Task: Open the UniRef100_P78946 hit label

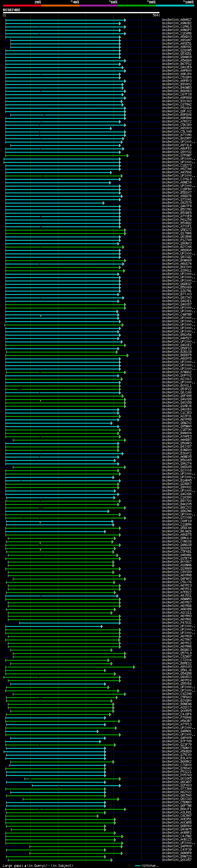Action: [x=177, y=718]
